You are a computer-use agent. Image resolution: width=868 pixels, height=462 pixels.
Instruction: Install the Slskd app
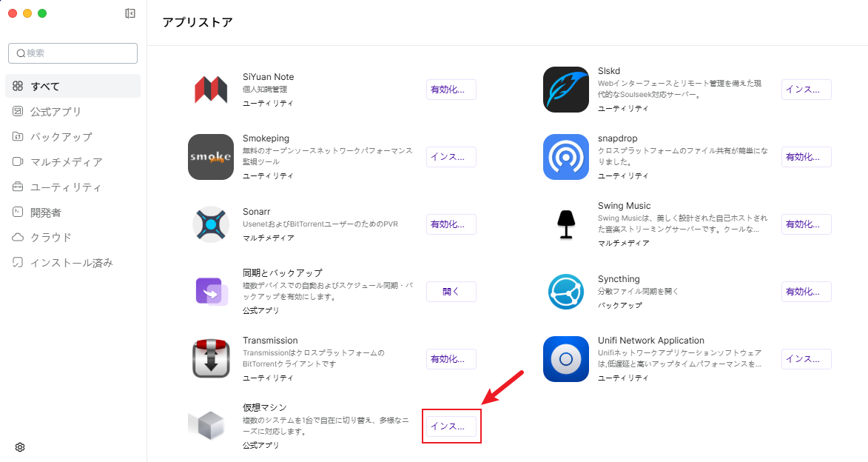(x=806, y=90)
